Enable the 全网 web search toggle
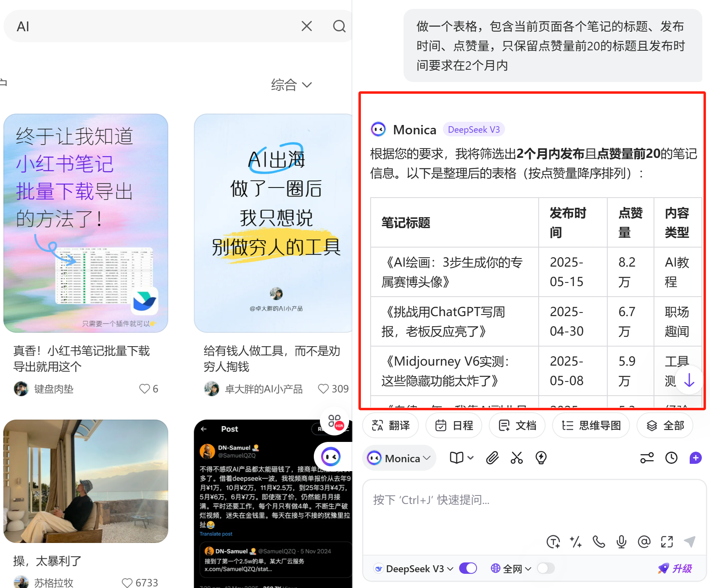This screenshot has height=588, width=710. coord(546,569)
